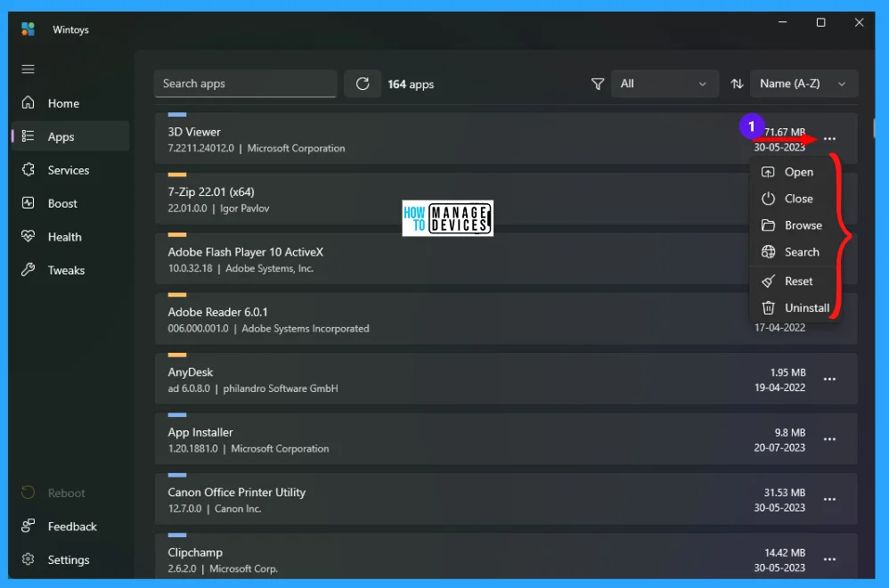889x588 pixels.
Task: Choose Open from the context menu
Action: click(x=795, y=172)
